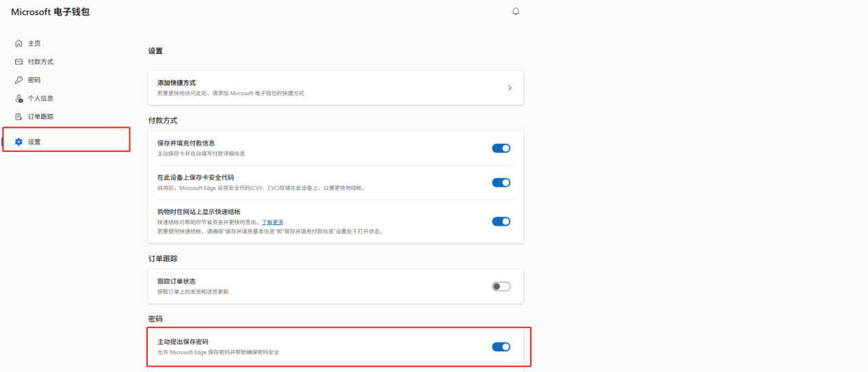This screenshot has height=372, width=868.
Task: Click the order icon beside 订单跟踪
Action: pyautogui.click(x=19, y=117)
